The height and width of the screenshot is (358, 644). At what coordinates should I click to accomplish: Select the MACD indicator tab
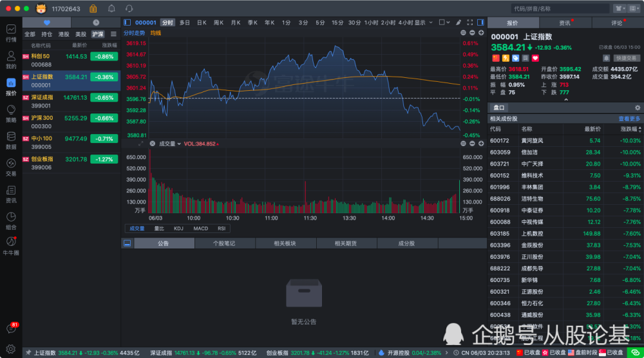201,228
